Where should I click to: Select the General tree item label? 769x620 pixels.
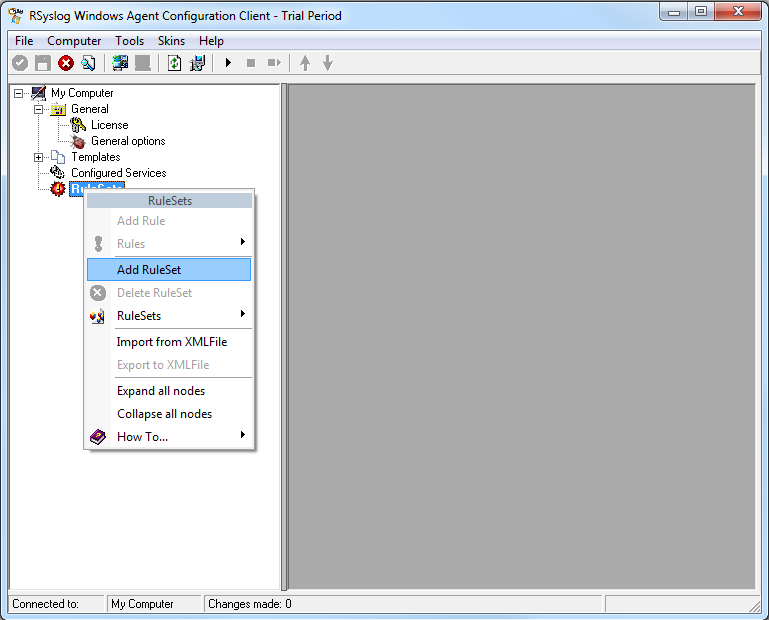point(90,109)
